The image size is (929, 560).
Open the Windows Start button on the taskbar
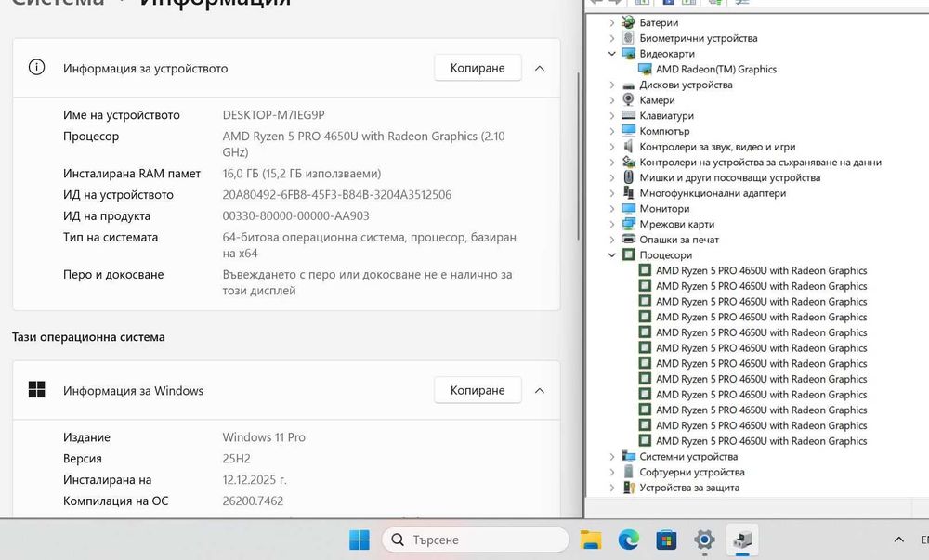(360, 540)
